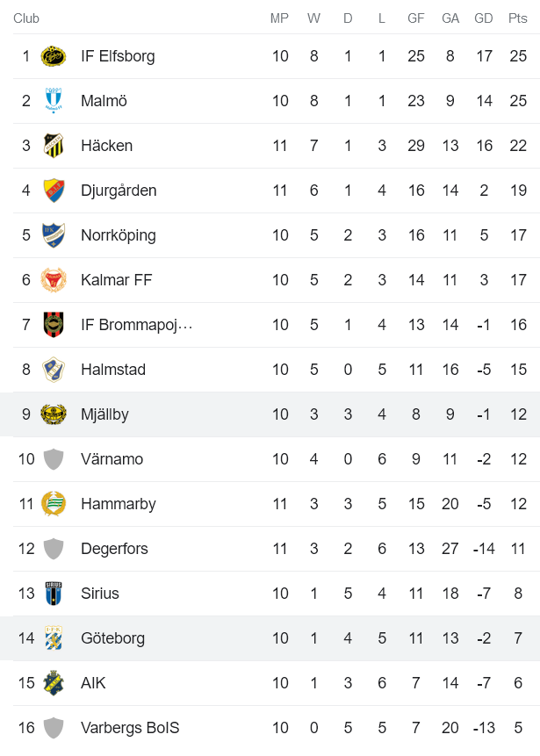Image resolution: width=540 pixels, height=756 pixels.
Task: Click the placeholder shield next to Värnamo
Action: point(53,458)
